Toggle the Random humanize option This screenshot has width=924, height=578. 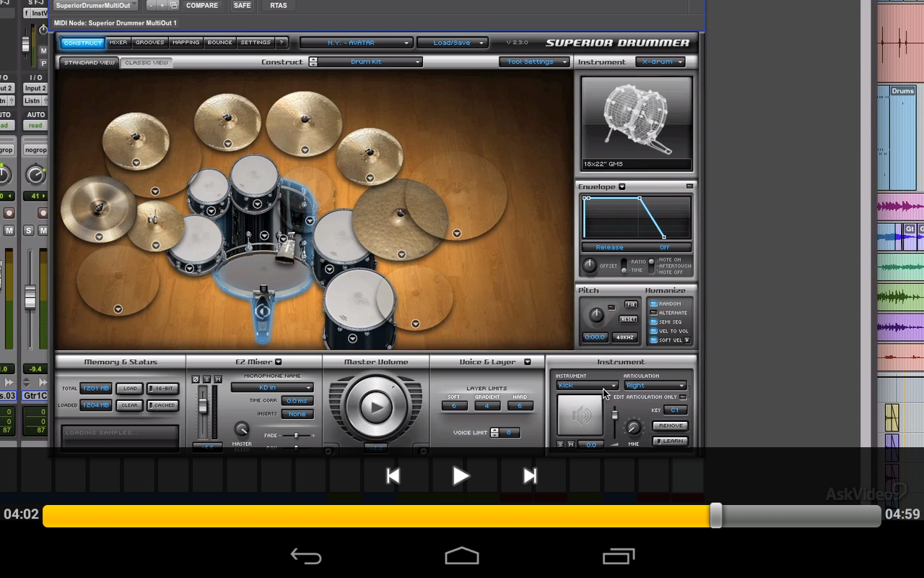click(x=653, y=303)
